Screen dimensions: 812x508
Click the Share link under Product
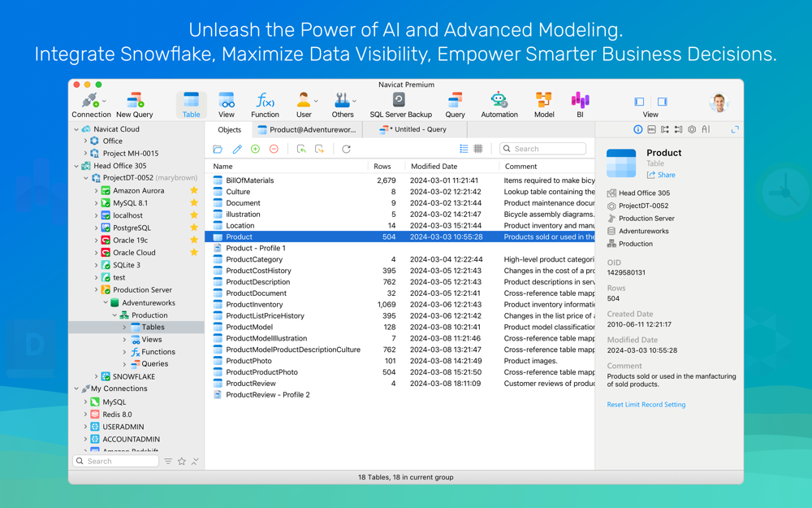(661, 176)
